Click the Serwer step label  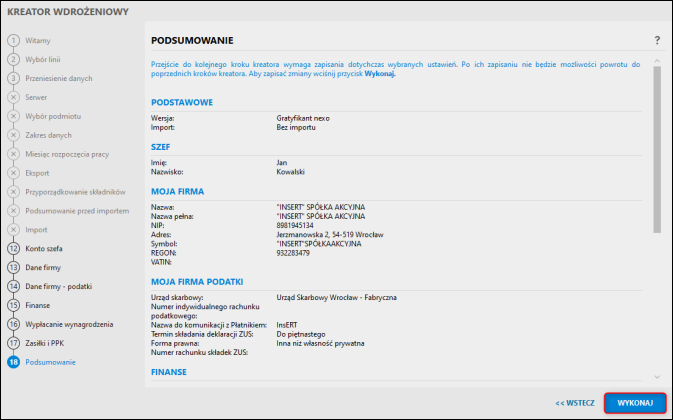point(36,97)
